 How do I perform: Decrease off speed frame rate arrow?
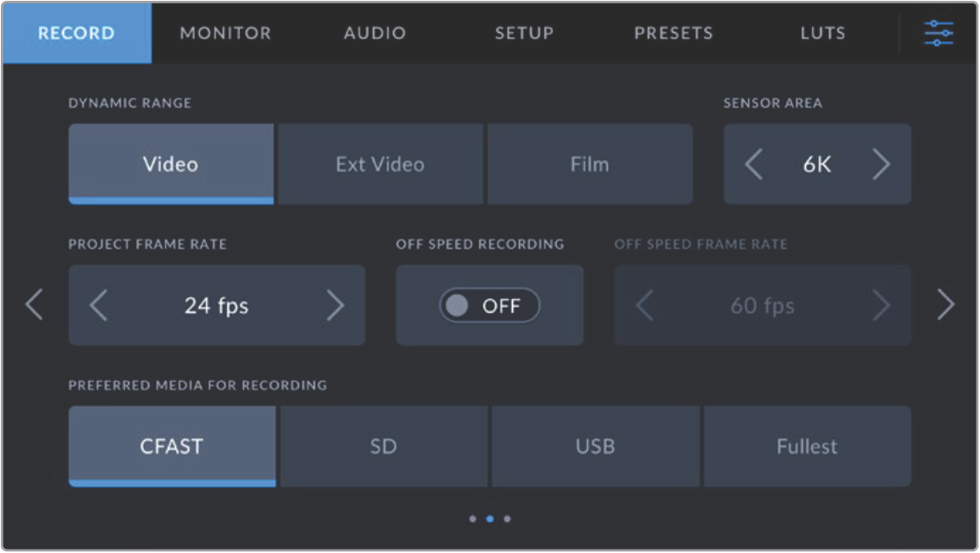pyautogui.click(x=645, y=306)
